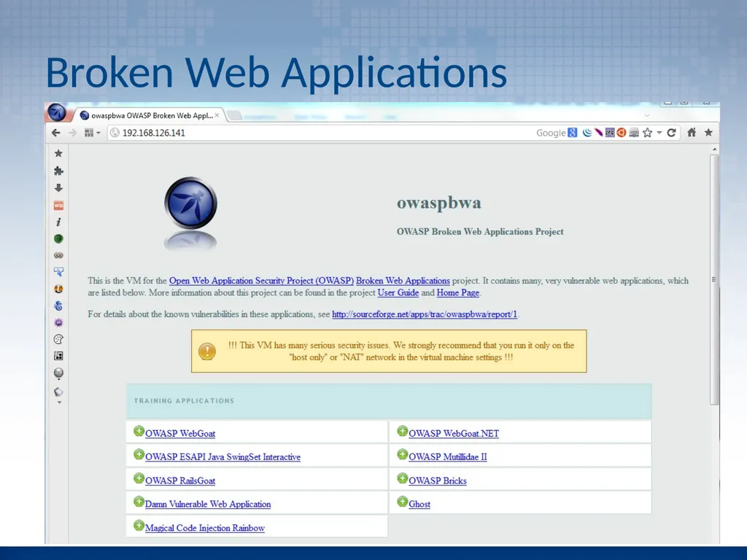
Task: Click the browser back arrow
Action: [x=55, y=133]
